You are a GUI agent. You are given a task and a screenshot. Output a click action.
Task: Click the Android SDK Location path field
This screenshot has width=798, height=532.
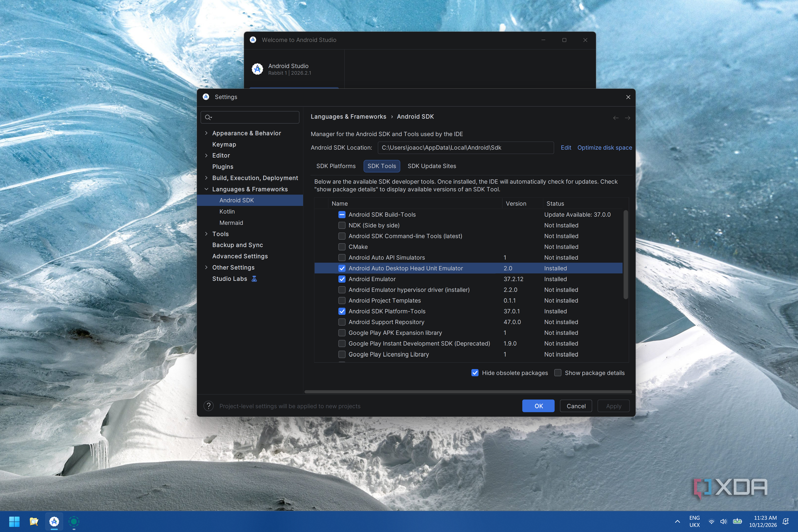pos(466,148)
